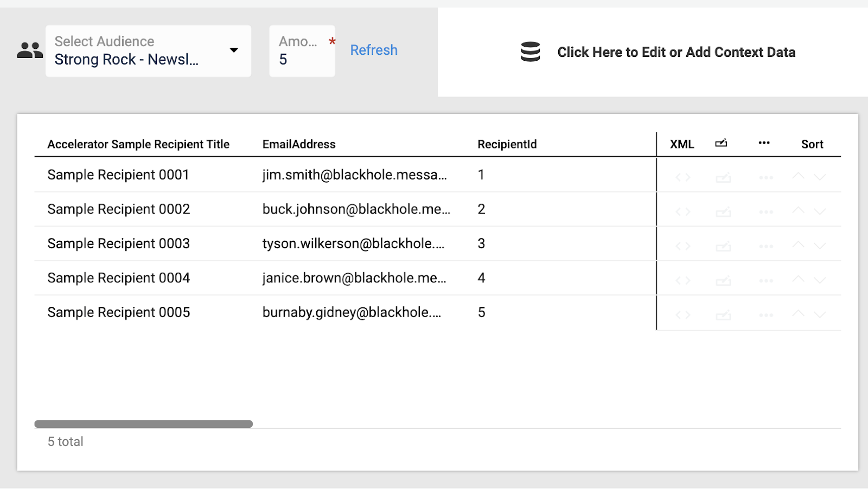Image resolution: width=868 pixels, height=489 pixels.
Task: Click the edit icon in the table header
Action: point(721,143)
